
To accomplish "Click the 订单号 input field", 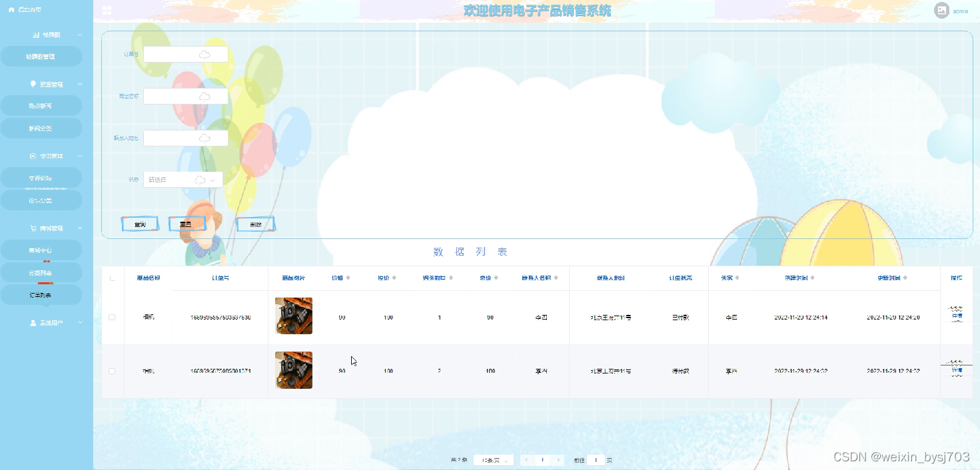I will click(x=186, y=55).
